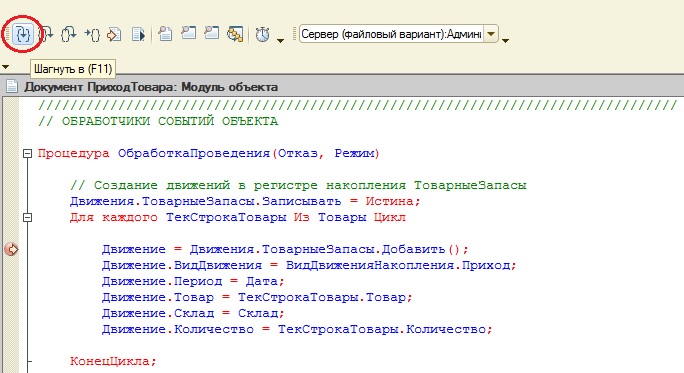Click the breakpoint marker in the code gutter
The height and width of the screenshot is (373, 684).
[x=11, y=250]
